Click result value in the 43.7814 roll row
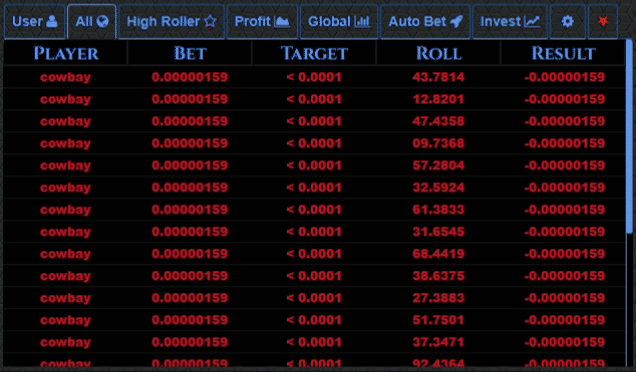The width and height of the screenshot is (636, 372). [x=565, y=77]
